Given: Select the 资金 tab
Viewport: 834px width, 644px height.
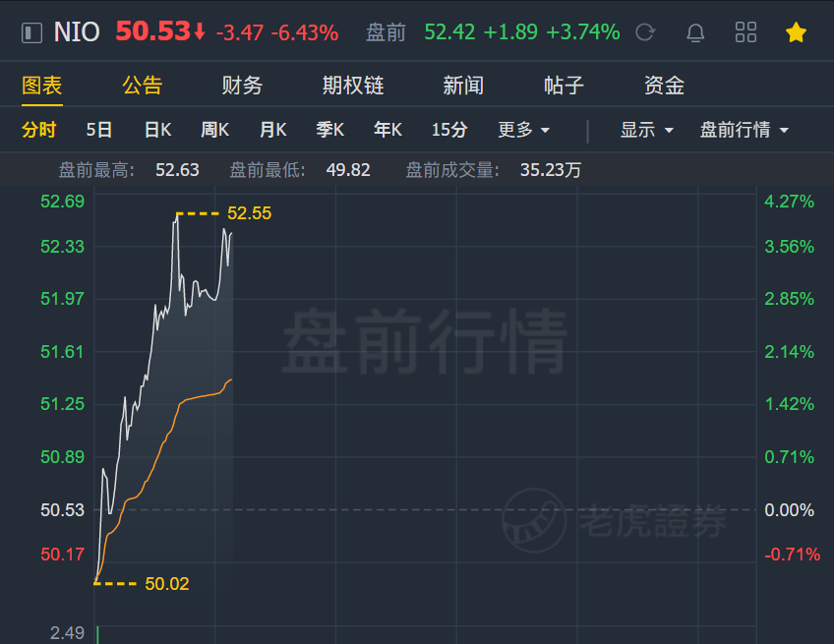Looking at the screenshot, I should pyautogui.click(x=664, y=86).
